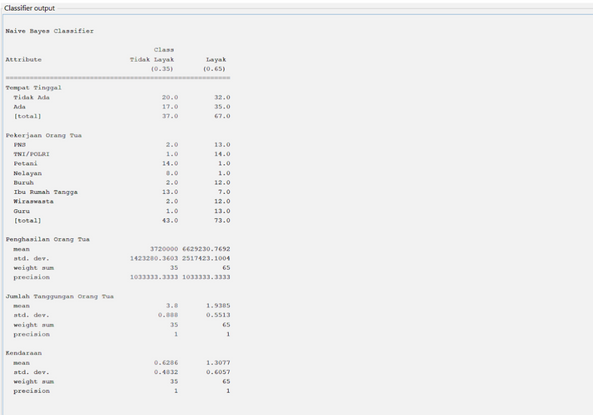
Task: Click the Jumlah Tanggungan Orang Tua label
Action: click(59, 296)
